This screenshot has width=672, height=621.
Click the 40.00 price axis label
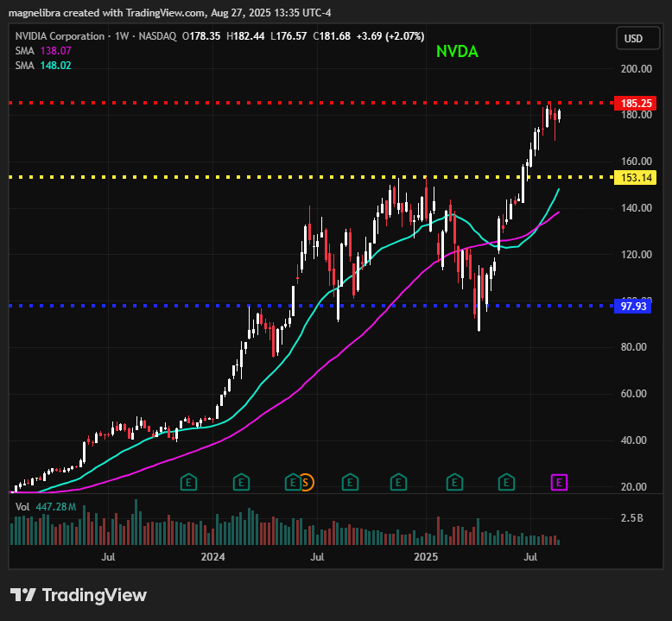(633, 440)
